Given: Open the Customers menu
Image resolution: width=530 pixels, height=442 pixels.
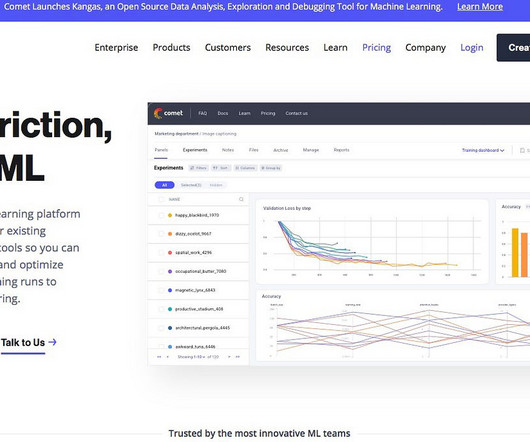Looking at the screenshot, I should click(228, 48).
